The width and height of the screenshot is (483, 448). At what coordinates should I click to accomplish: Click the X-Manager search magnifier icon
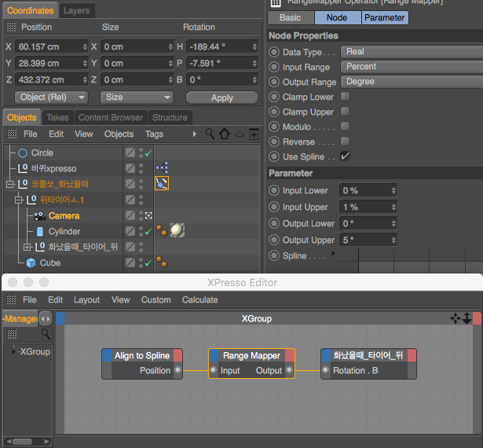click(46, 334)
